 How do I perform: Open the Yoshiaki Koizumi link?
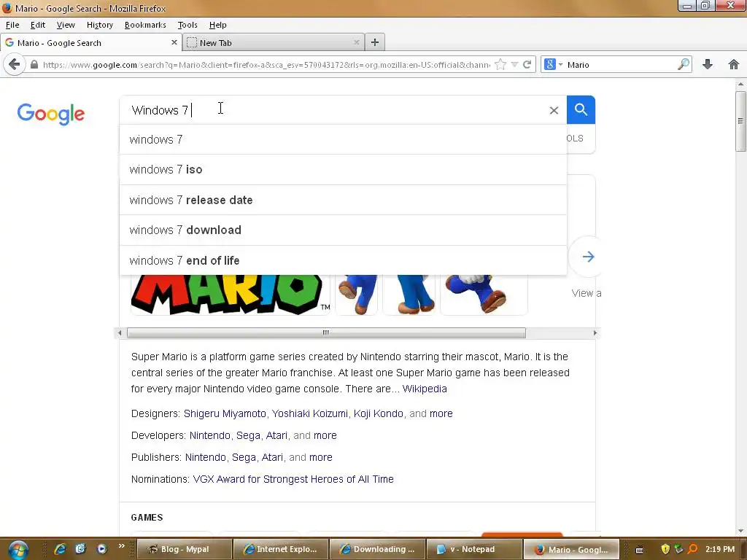click(309, 413)
